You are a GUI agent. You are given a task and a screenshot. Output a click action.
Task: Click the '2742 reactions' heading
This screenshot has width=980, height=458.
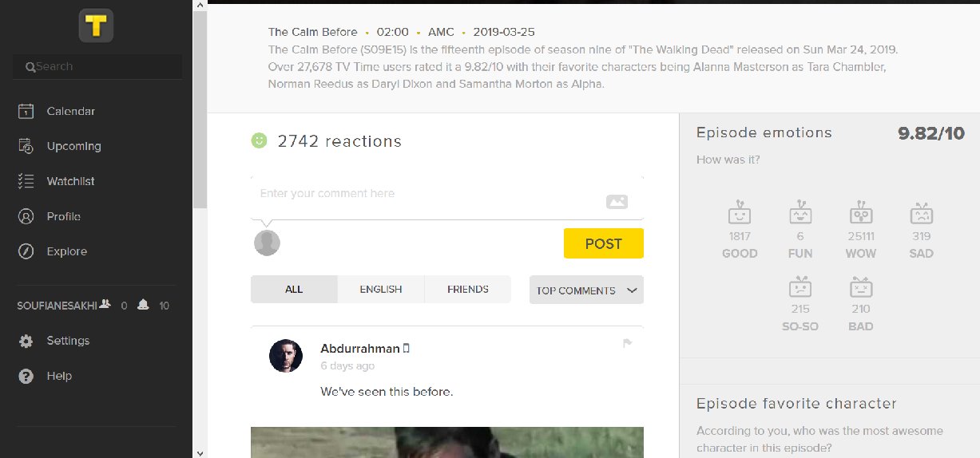coord(339,141)
